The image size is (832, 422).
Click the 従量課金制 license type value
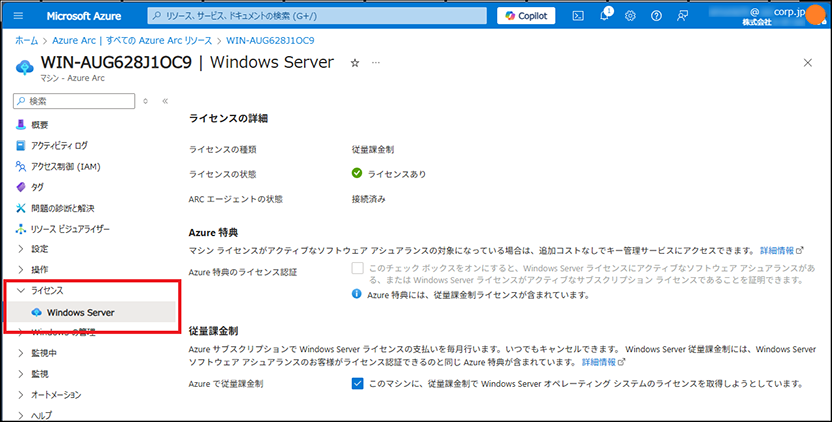coord(372,150)
